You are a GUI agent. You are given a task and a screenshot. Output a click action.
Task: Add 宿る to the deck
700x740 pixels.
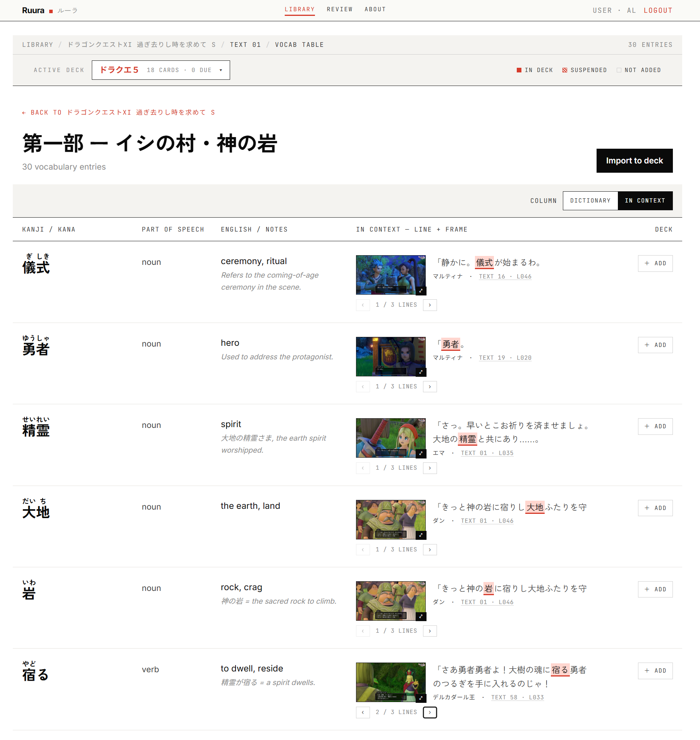point(655,671)
